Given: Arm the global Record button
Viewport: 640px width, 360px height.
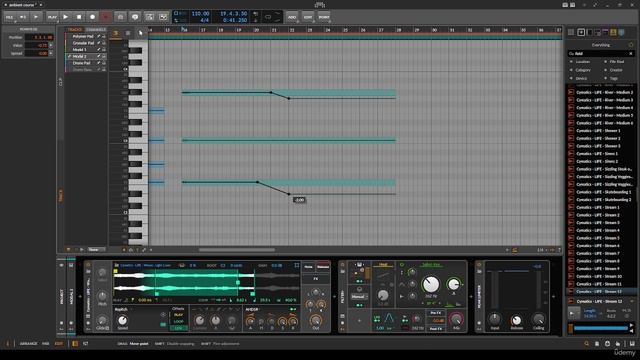Looking at the screenshot, I should pyautogui.click(x=92, y=17).
